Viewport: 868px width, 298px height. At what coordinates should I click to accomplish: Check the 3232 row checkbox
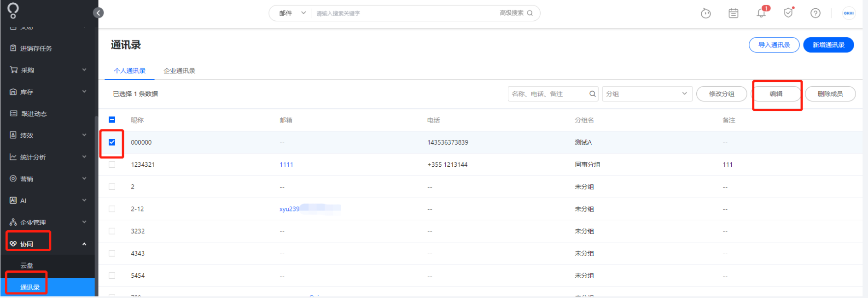[x=112, y=231]
